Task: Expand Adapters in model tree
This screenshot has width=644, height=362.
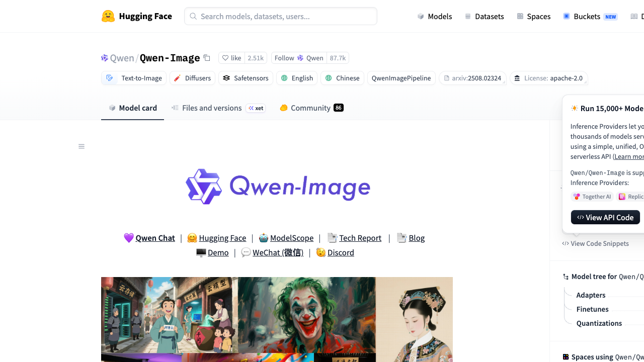Action: 591,295
